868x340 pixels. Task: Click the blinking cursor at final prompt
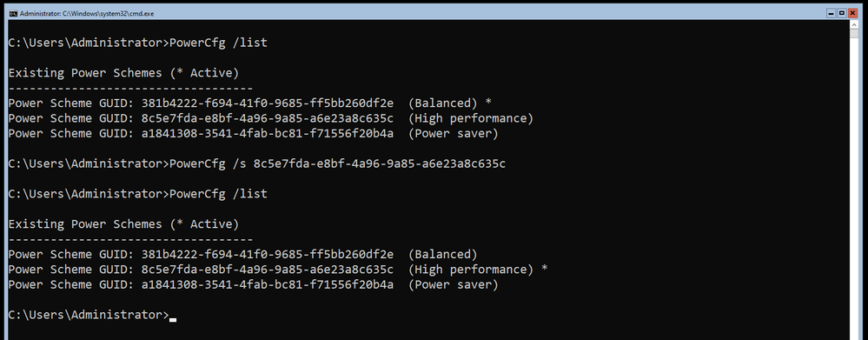click(173, 319)
